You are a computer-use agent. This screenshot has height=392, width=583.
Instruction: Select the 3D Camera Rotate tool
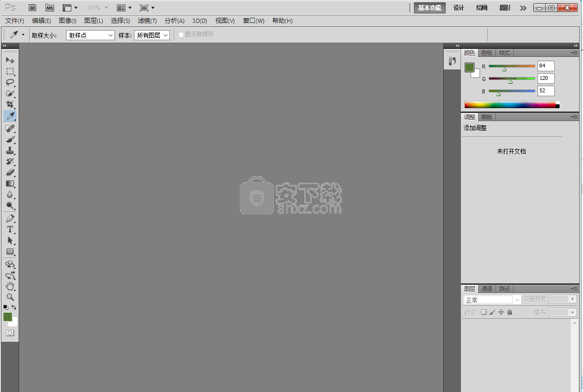pos(10,275)
